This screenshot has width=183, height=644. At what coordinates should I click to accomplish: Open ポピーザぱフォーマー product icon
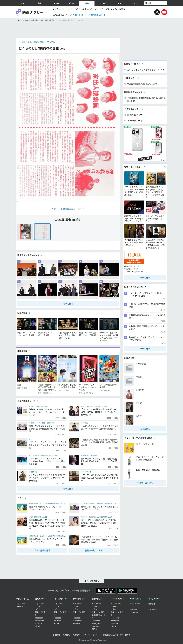(x=129, y=447)
